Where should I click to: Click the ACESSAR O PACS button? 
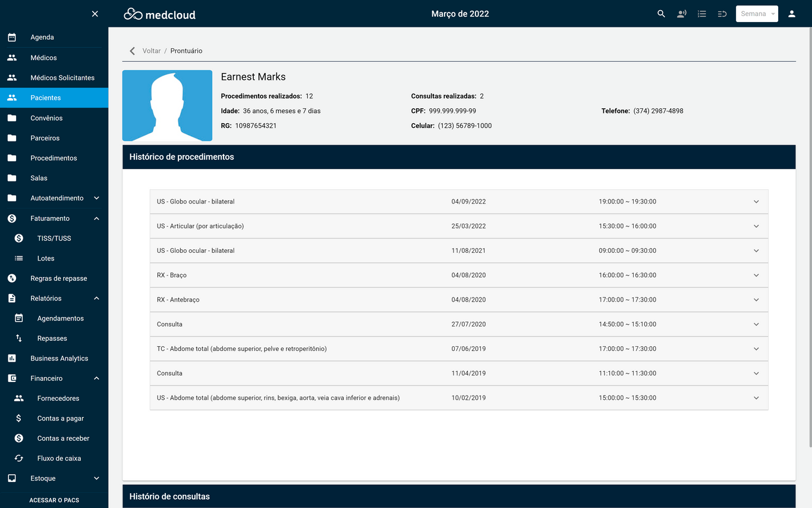click(54, 500)
